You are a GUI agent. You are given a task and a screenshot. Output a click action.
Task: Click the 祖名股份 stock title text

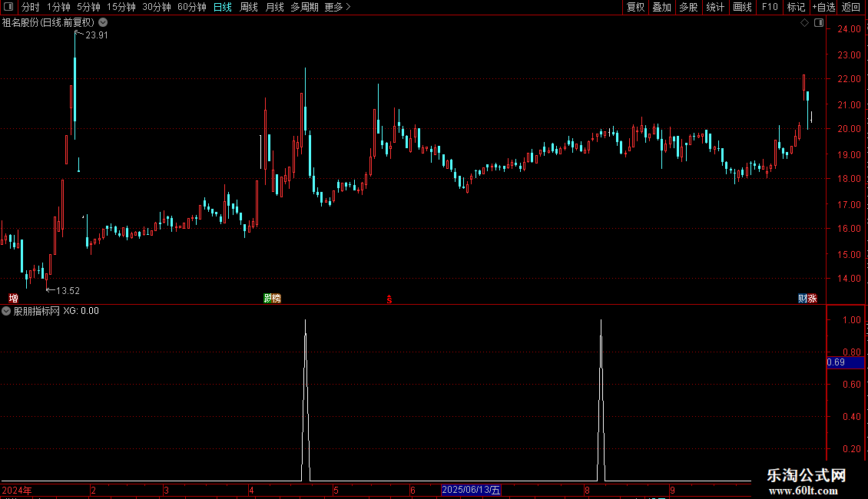(48, 23)
